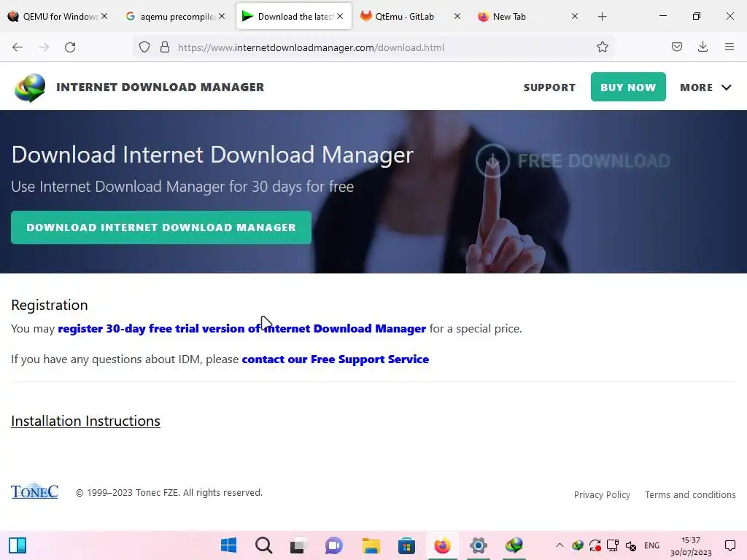View site security padlock info
Screen dimensions: 747x560
pos(165,47)
